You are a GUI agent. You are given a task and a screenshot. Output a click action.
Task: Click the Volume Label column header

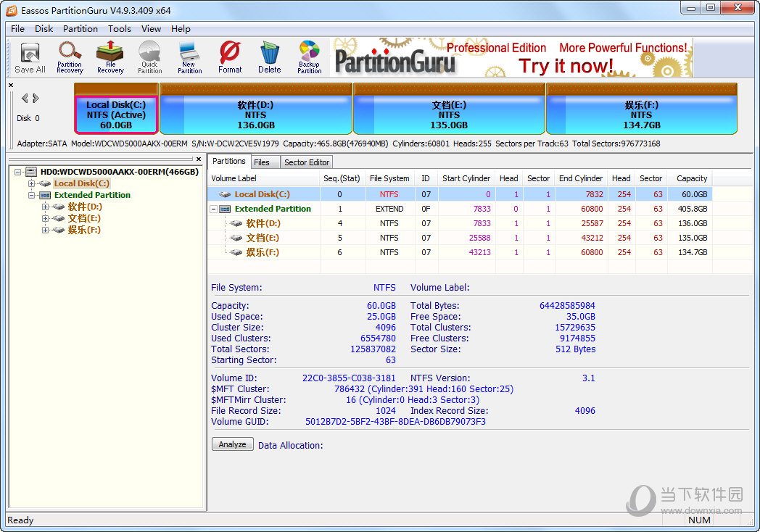(x=264, y=178)
